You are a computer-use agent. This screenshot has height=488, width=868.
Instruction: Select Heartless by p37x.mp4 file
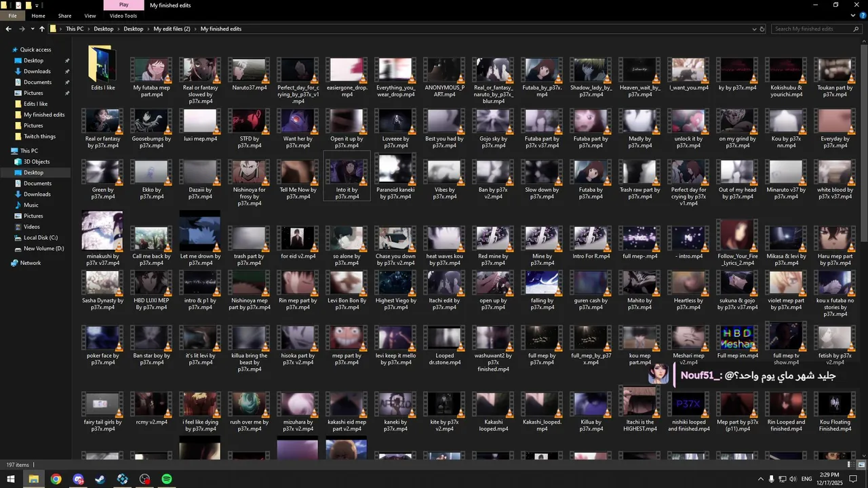click(x=688, y=282)
